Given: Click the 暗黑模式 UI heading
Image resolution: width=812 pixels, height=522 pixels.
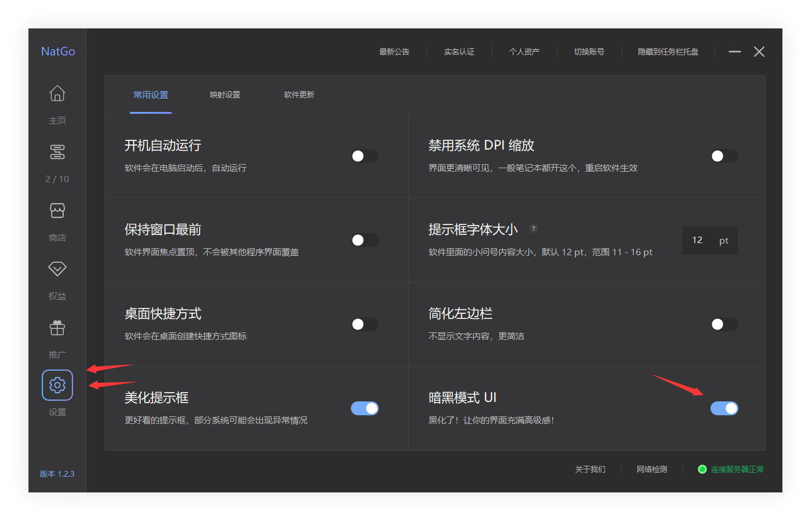Looking at the screenshot, I should pyautogui.click(x=462, y=398).
